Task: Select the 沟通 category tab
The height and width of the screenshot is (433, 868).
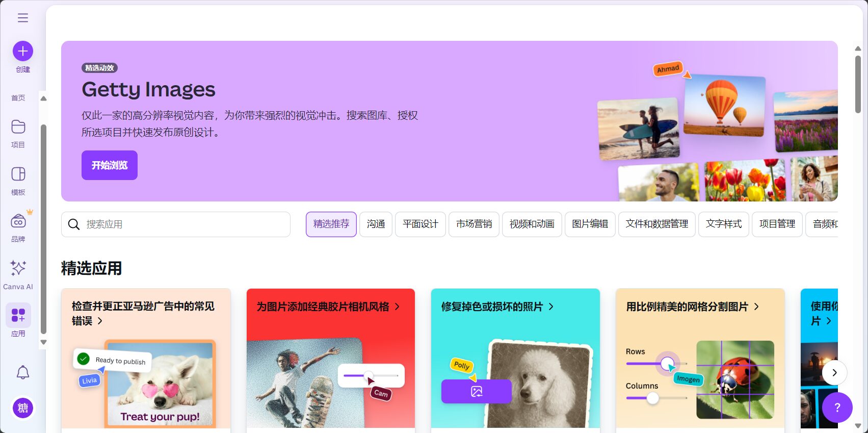Action: pyautogui.click(x=376, y=224)
